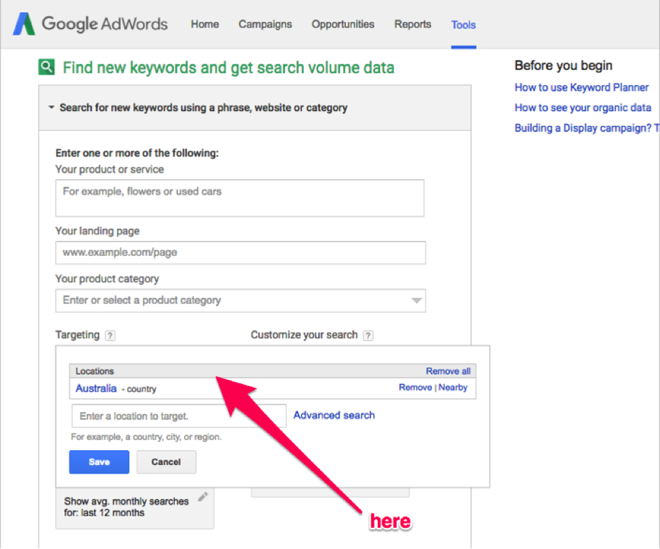Viewport: 660px width, 549px height.
Task: Click pencil icon to edit monthly searches range
Action: tap(203, 497)
